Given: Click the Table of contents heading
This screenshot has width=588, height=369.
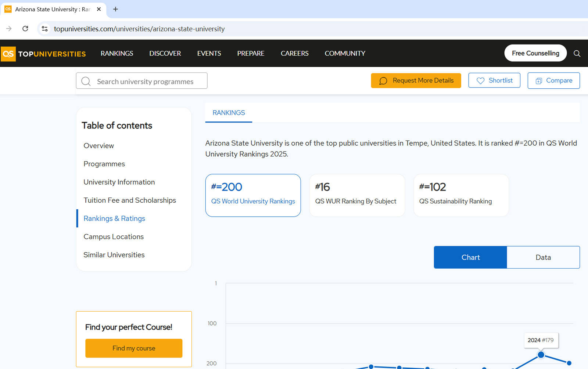Looking at the screenshot, I should pyautogui.click(x=117, y=125).
